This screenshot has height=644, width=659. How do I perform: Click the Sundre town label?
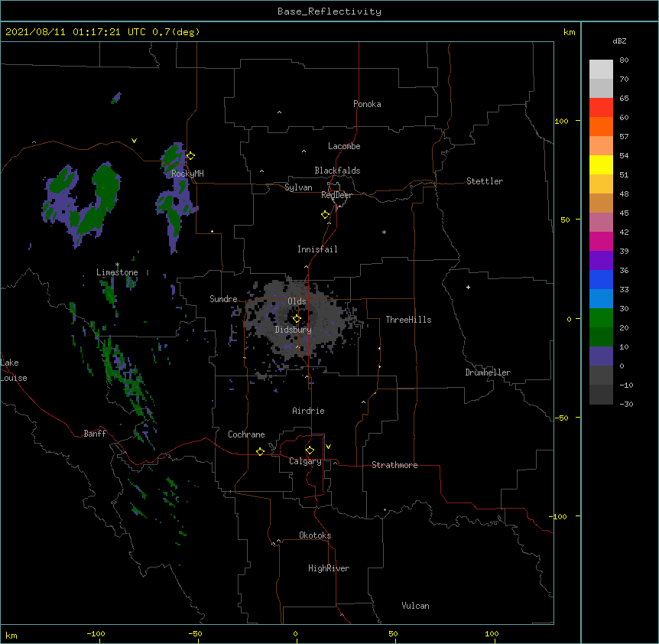(x=223, y=299)
